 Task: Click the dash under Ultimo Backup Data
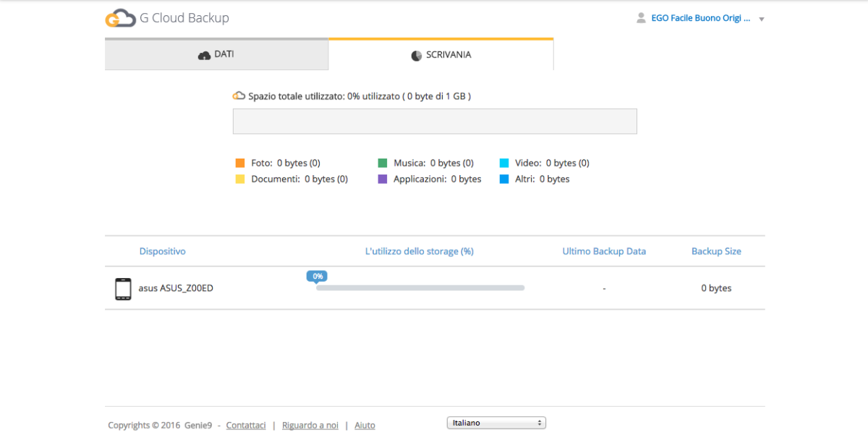pos(604,289)
